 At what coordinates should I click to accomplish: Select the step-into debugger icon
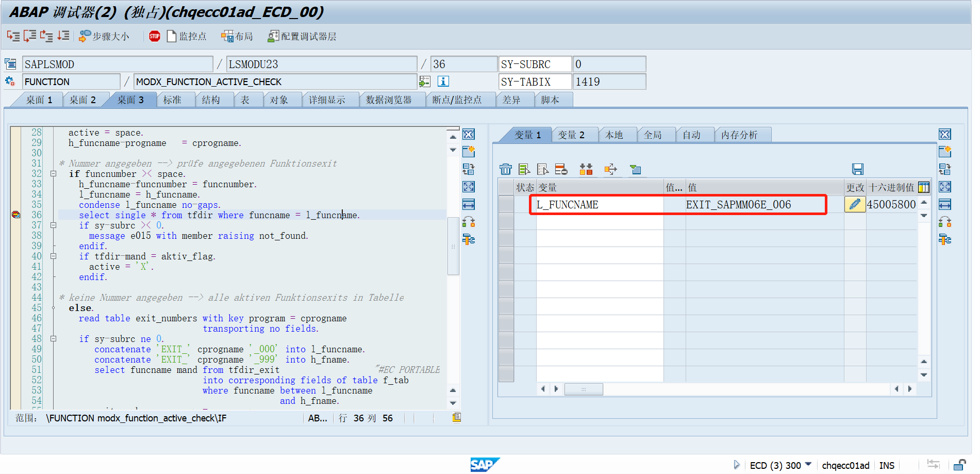click(x=13, y=36)
